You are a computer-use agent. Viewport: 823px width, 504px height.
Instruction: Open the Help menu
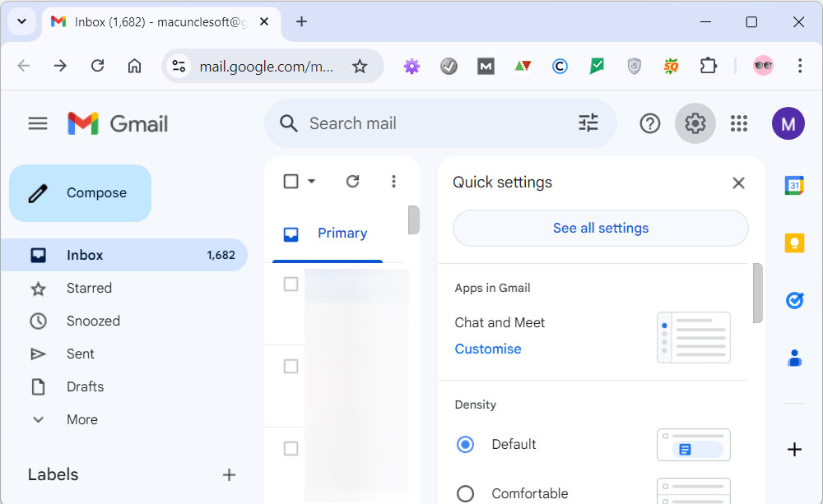[x=649, y=123]
